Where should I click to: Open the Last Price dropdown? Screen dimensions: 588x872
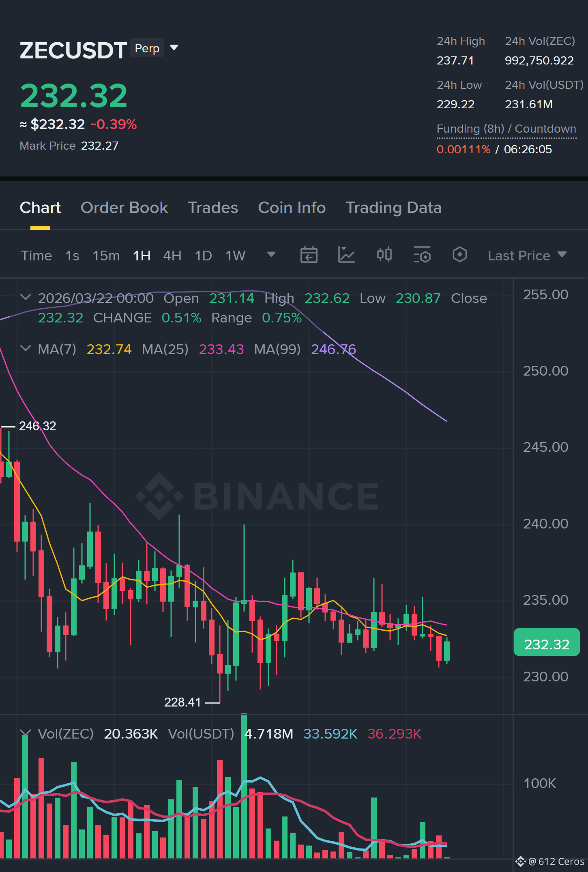click(527, 256)
